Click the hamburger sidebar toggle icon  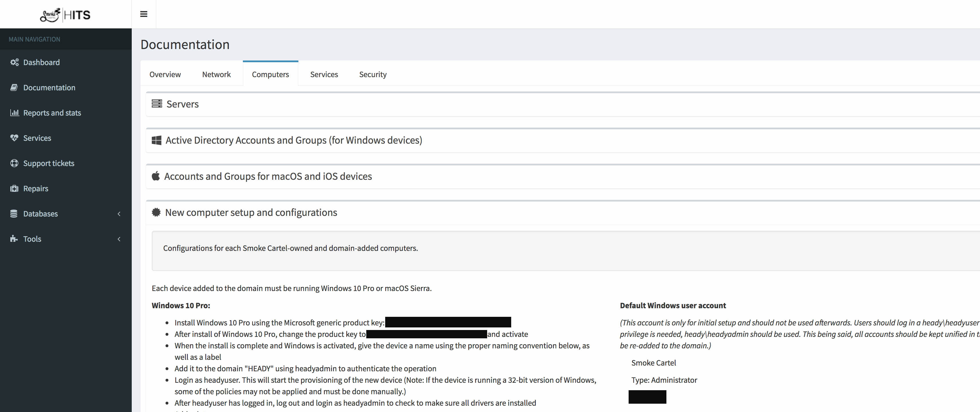point(143,14)
